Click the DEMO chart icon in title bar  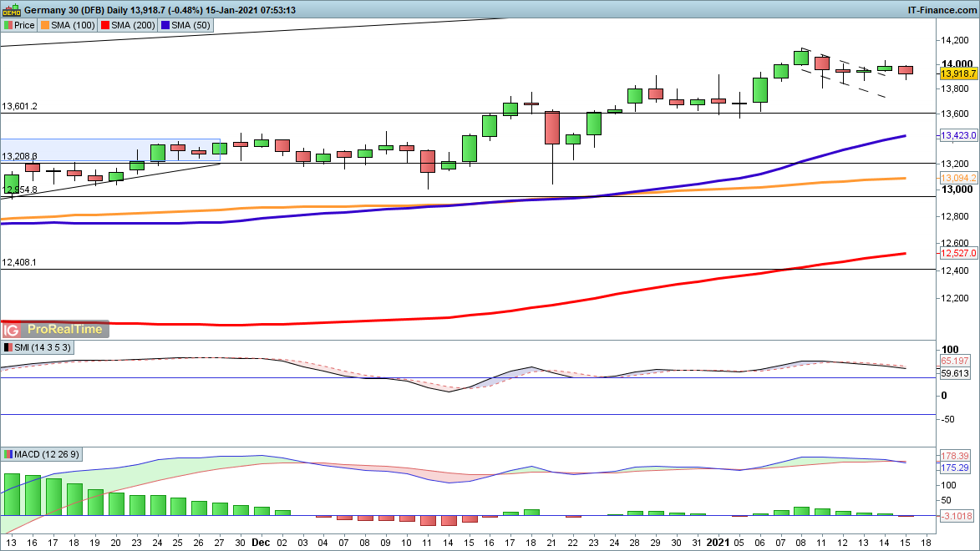(10, 10)
